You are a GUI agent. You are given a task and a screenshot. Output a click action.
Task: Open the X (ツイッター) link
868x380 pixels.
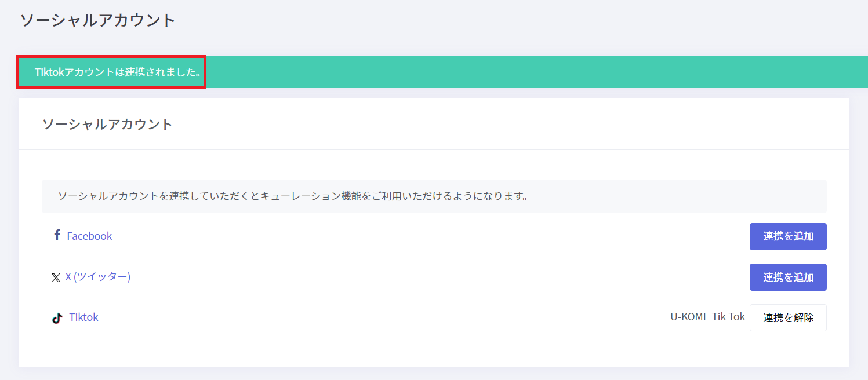97,277
